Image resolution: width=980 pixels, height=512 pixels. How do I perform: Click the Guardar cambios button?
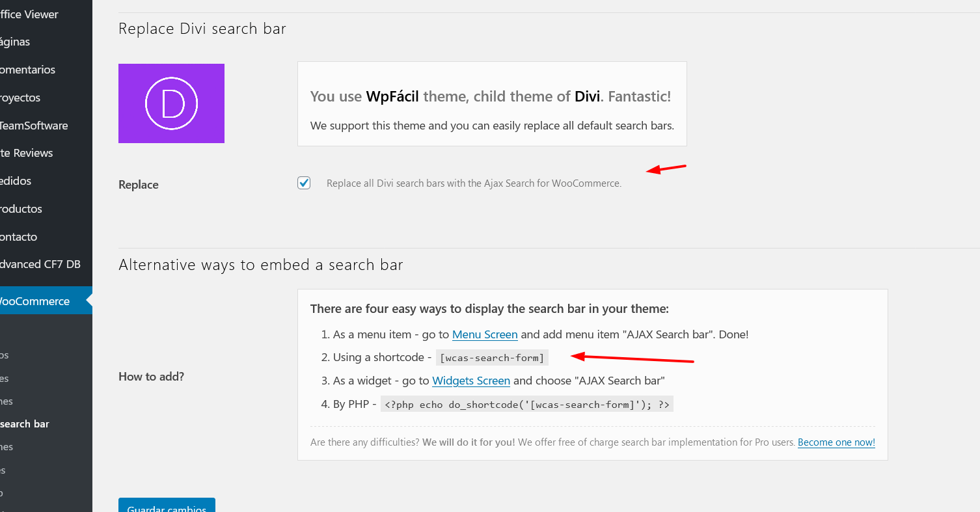pyautogui.click(x=167, y=505)
